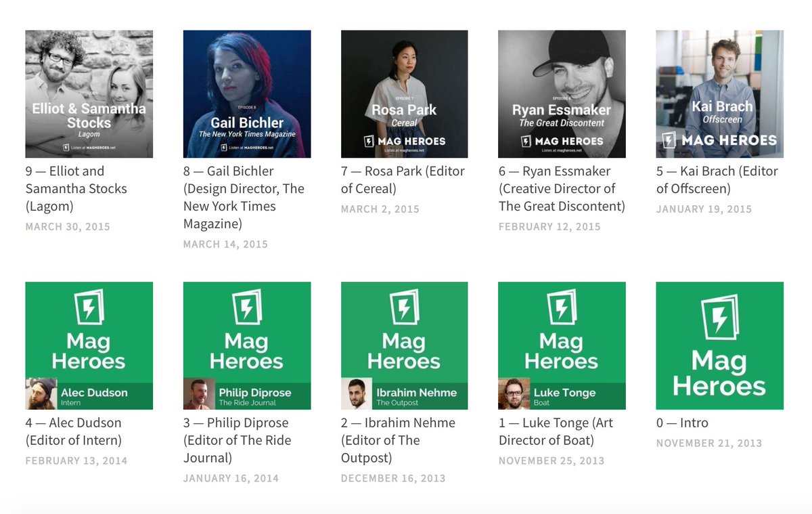Open the Intro Mag Heroes cover
The height and width of the screenshot is (514, 812).
tap(720, 346)
